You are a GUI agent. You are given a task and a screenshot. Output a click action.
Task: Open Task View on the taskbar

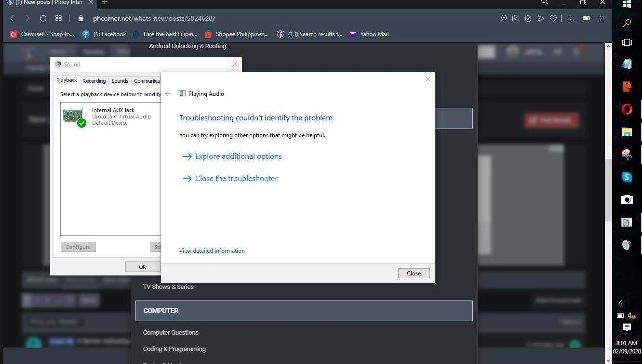[627, 42]
